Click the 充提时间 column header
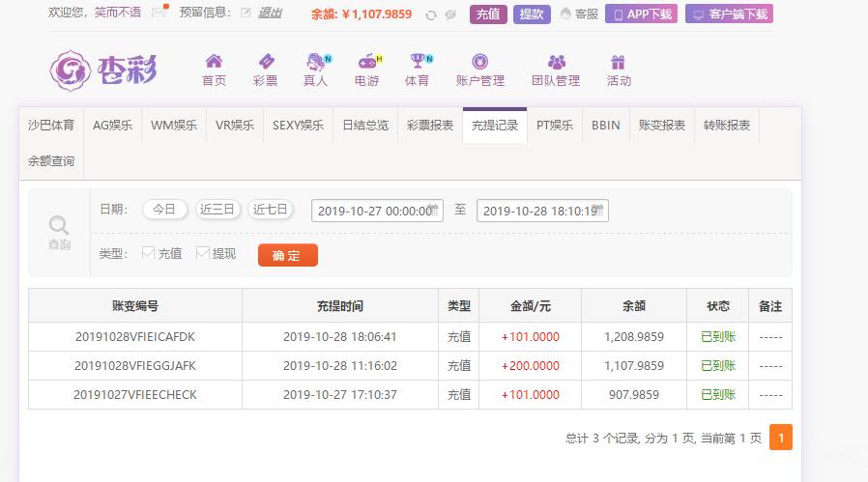868x482 pixels. tap(340, 306)
